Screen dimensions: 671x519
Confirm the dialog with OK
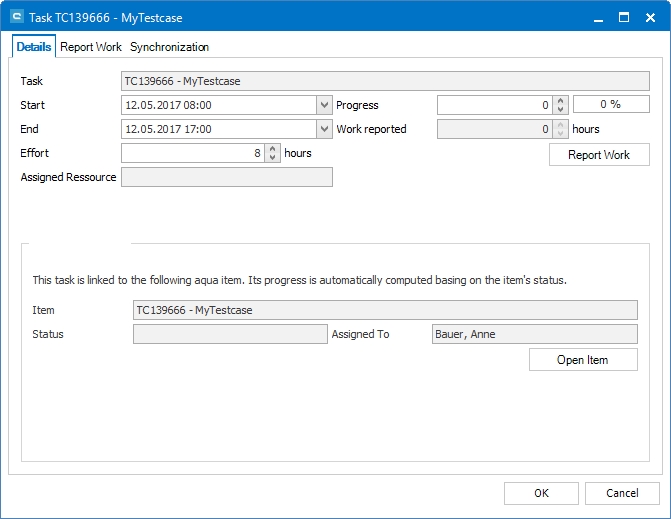point(541,493)
